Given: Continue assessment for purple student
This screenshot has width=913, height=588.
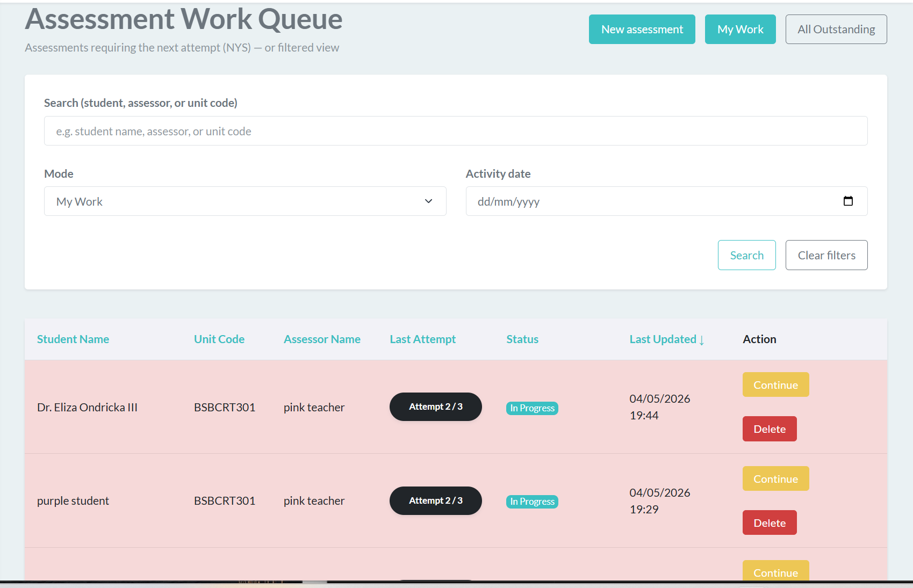Looking at the screenshot, I should tap(776, 479).
